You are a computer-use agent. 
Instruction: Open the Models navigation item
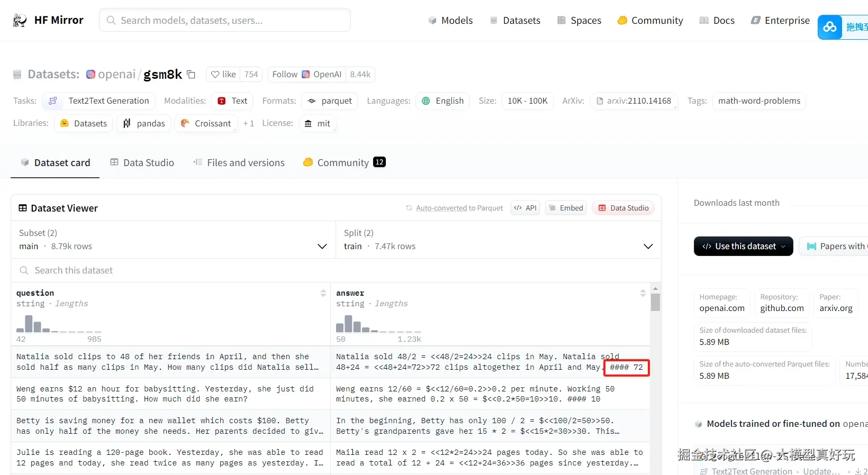(x=450, y=21)
